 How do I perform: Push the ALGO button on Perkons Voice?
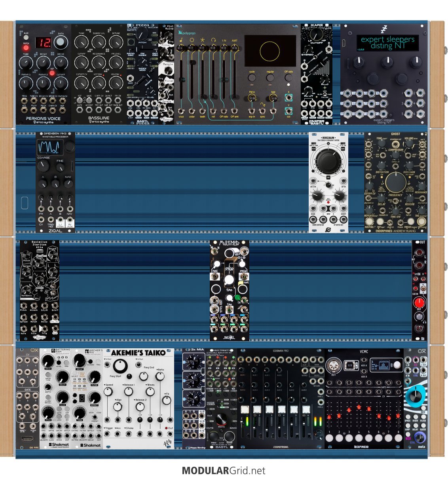(x=26, y=38)
